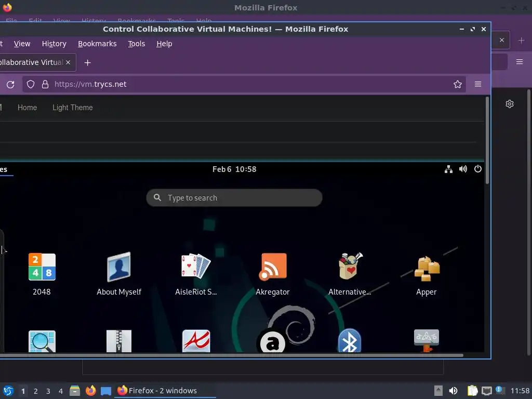Open the Bookmarks menu
The width and height of the screenshot is (532, 399).
point(97,44)
